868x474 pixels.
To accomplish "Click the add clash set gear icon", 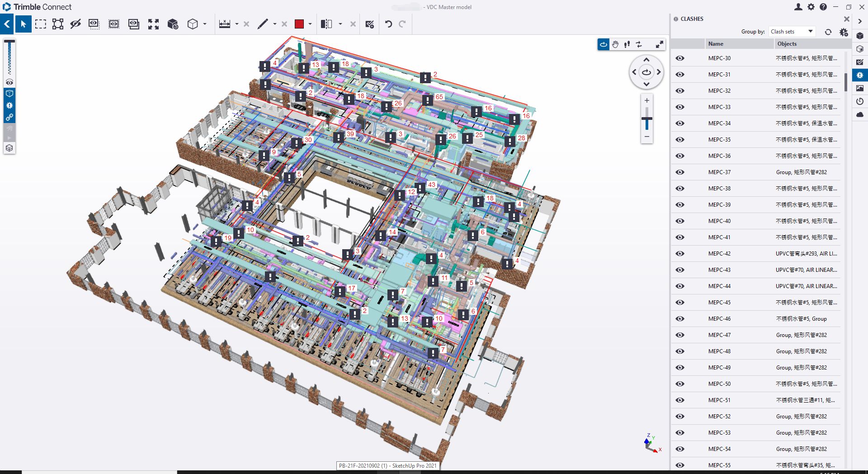I will (x=844, y=32).
